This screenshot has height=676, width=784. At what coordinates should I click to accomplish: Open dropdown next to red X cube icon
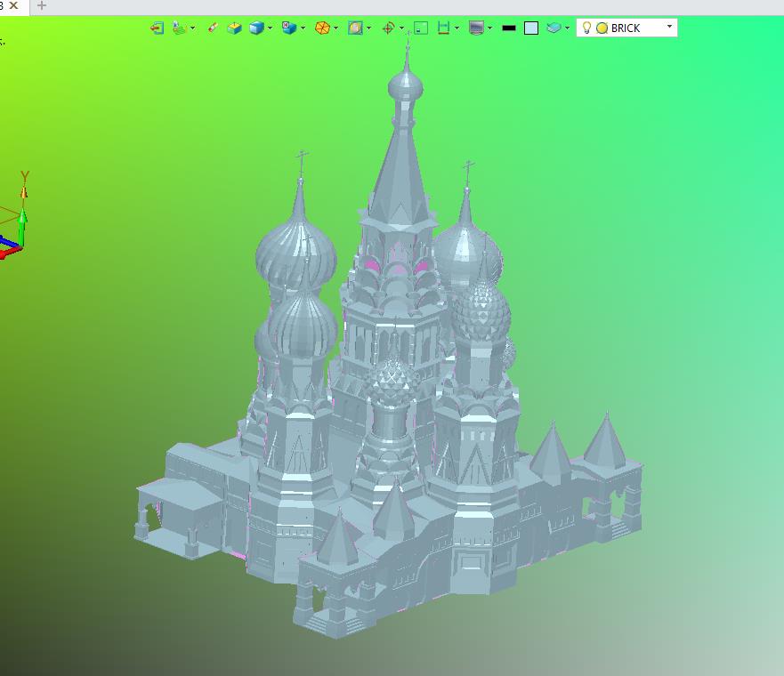tap(303, 28)
